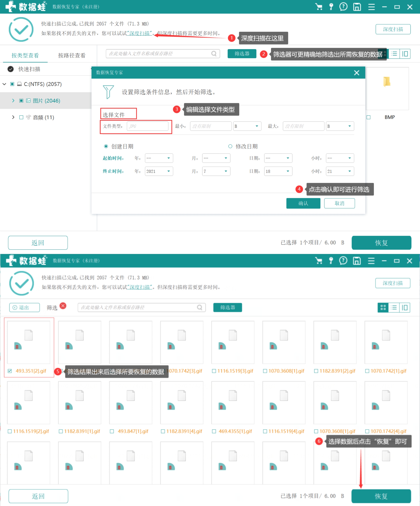This screenshot has width=420, height=506.
Task: Open the 最小 size unit dropdown
Action: (247, 126)
